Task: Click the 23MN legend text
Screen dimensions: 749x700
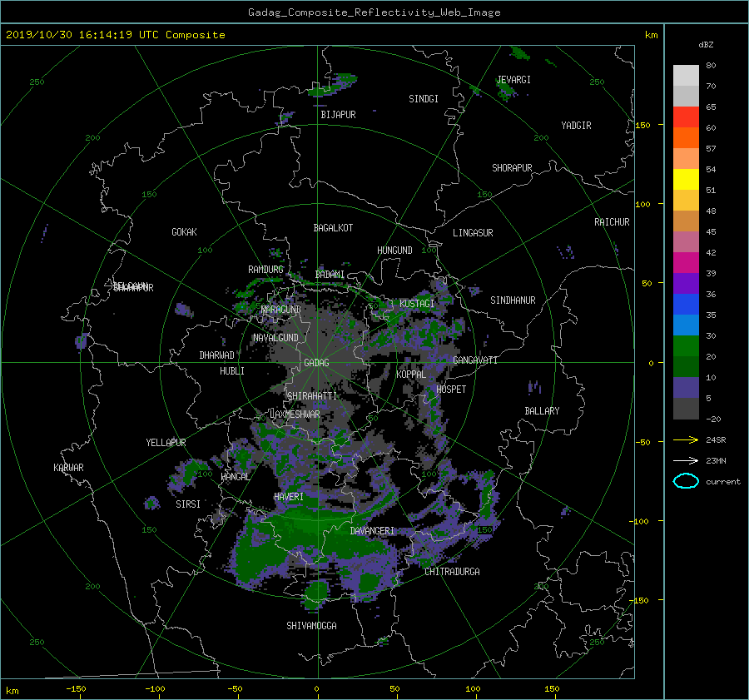Action: tap(716, 460)
